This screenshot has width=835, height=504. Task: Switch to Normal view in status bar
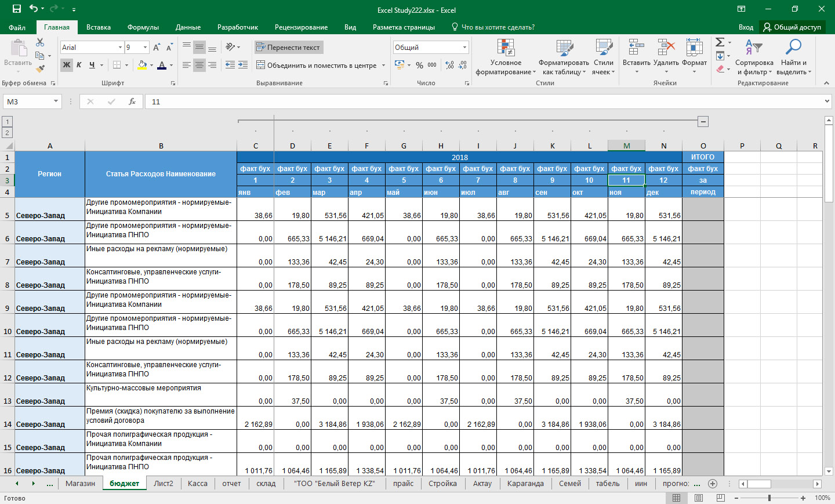[677, 498]
